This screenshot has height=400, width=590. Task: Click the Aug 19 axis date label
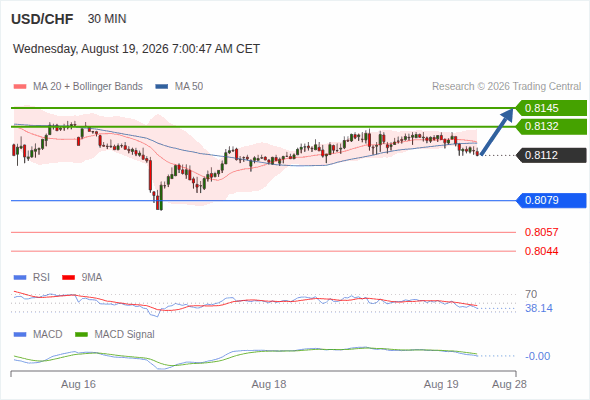pos(441,384)
